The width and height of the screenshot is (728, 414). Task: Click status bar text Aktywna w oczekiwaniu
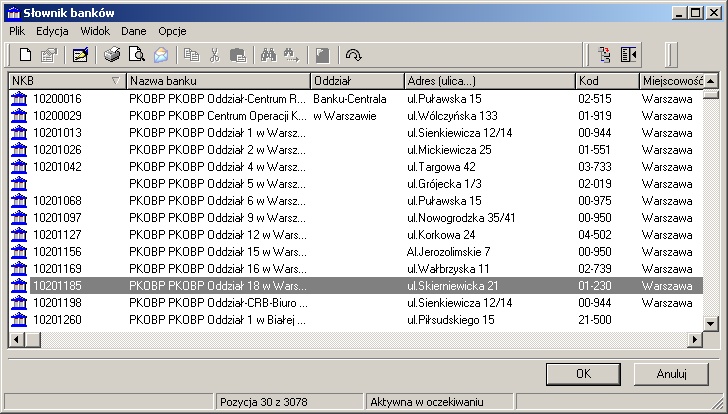click(x=427, y=402)
